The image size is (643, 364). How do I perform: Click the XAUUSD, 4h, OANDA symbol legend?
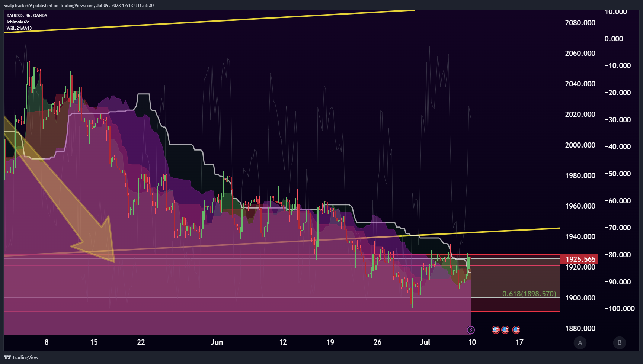coord(27,16)
